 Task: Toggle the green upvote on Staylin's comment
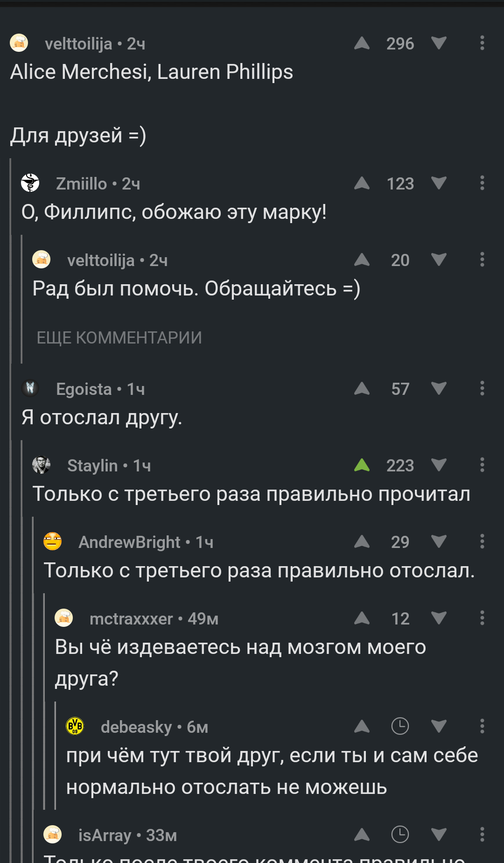pos(362,465)
